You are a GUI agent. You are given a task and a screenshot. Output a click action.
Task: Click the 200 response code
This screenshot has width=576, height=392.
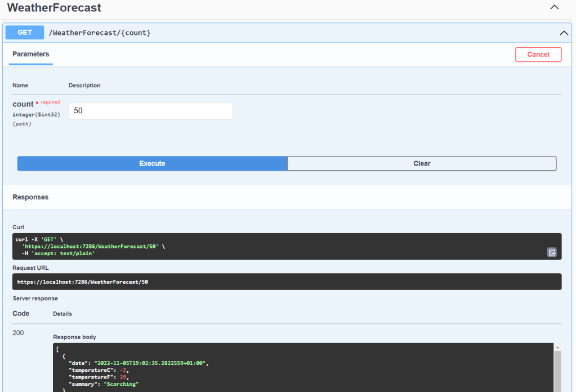[19, 333]
